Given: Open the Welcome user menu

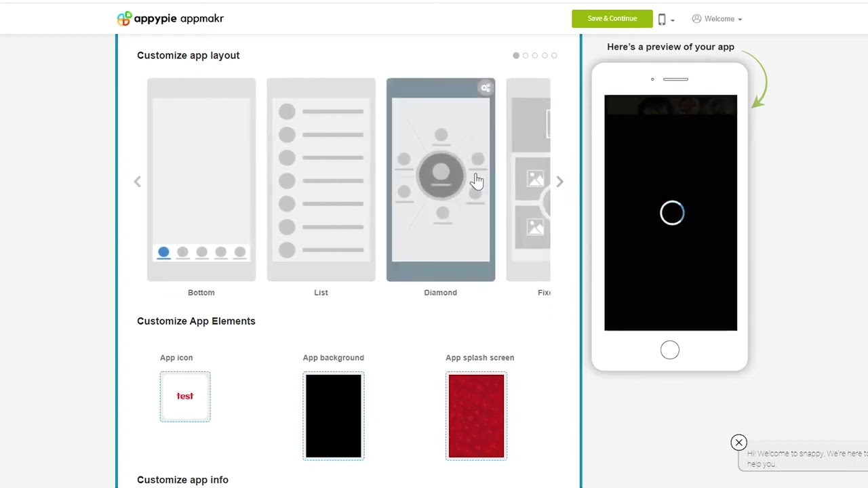Looking at the screenshot, I should pos(717,19).
